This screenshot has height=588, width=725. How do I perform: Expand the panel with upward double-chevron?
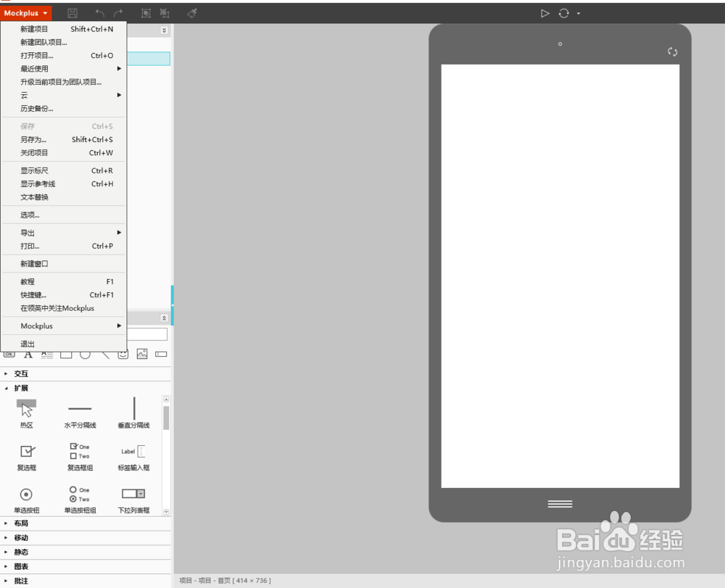164,318
